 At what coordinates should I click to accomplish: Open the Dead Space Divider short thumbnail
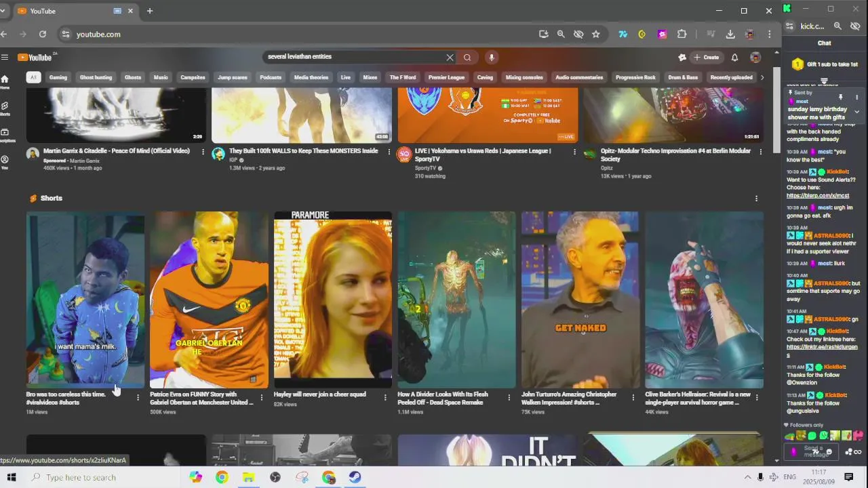coord(456,300)
